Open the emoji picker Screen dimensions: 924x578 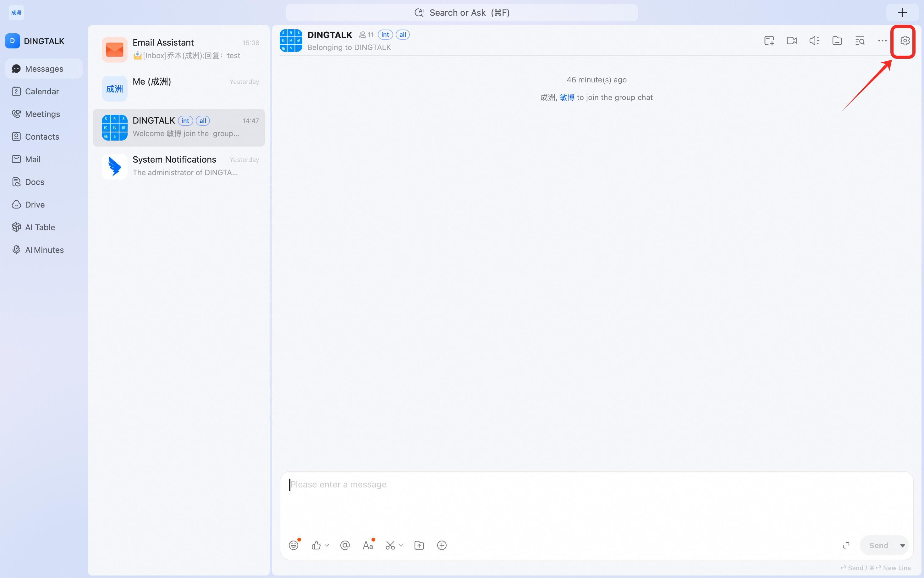tap(293, 545)
